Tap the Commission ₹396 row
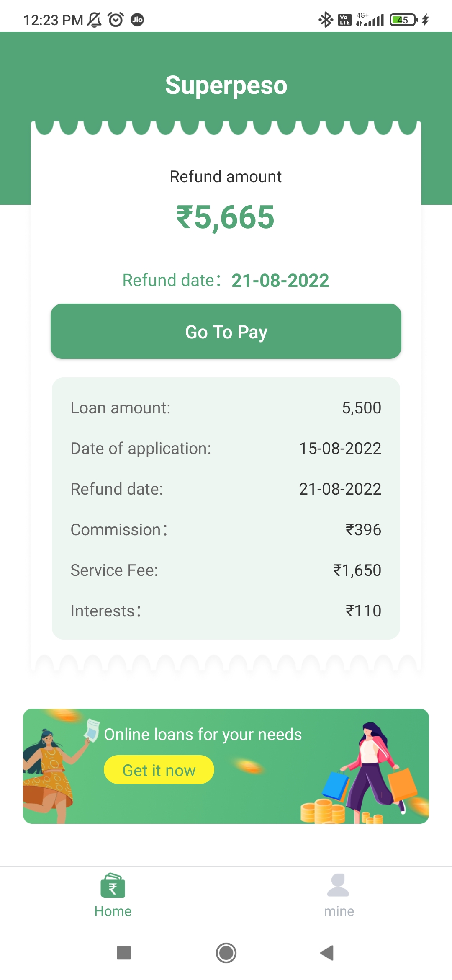This screenshot has width=452, height=980. [x=226, y=530]
